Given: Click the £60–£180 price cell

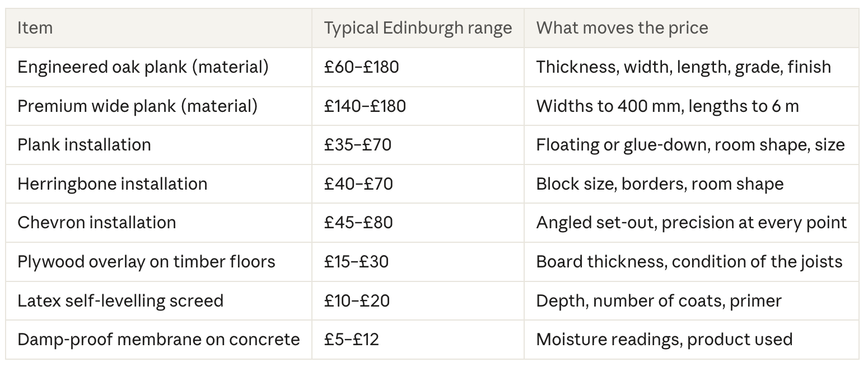Looking at the screenshot, I should pos(418,67).
